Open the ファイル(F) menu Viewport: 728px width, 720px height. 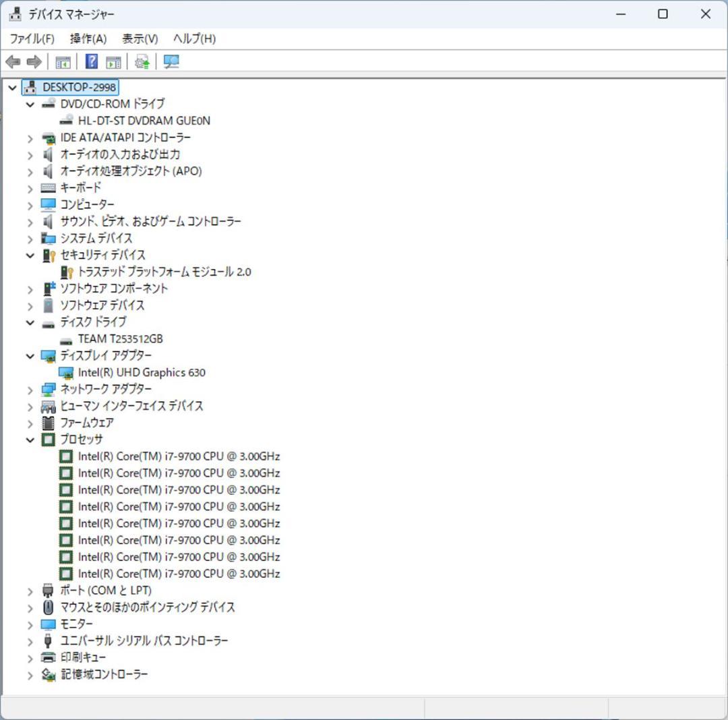(32, 38)
